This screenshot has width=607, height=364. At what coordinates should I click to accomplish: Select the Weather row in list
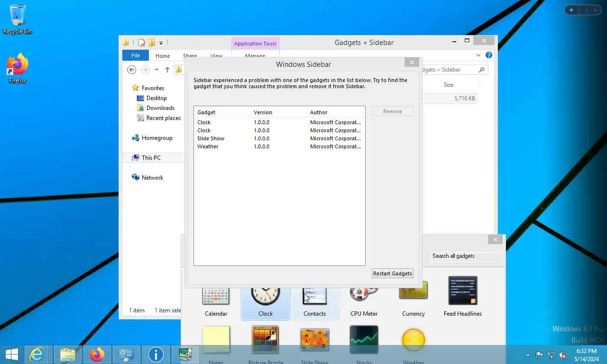(x=279, y=146)
